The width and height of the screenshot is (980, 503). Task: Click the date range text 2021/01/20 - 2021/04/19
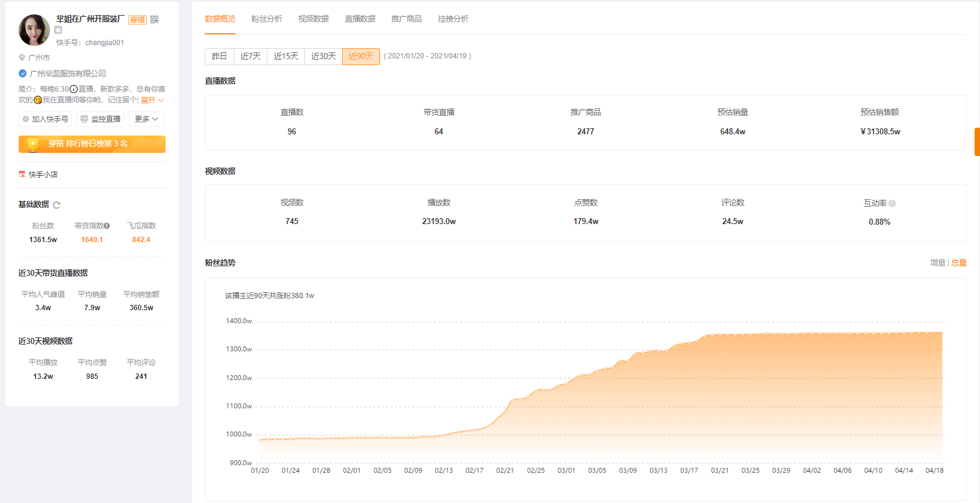tap(428, 56)
